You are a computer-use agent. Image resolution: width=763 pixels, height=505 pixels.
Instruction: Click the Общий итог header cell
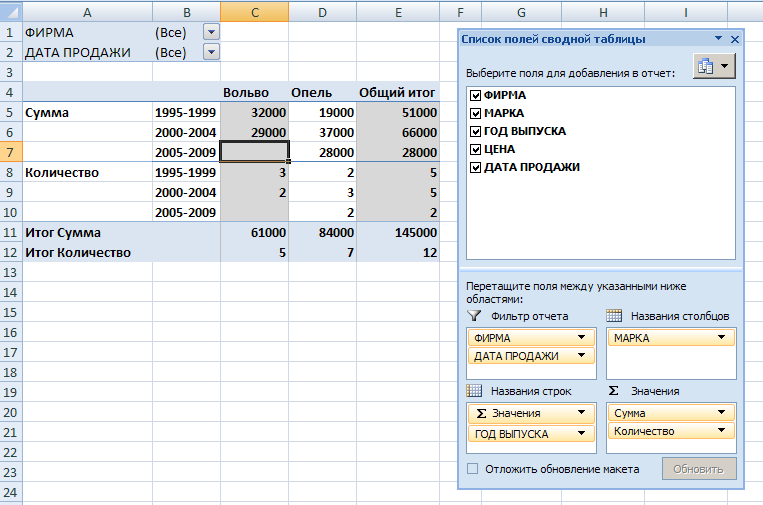(398, 92)
